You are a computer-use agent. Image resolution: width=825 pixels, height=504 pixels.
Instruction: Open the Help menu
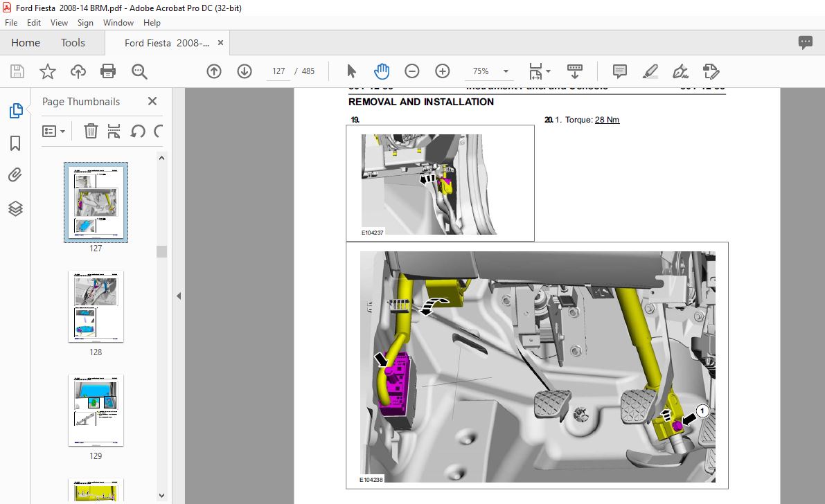tap(152, 23)
